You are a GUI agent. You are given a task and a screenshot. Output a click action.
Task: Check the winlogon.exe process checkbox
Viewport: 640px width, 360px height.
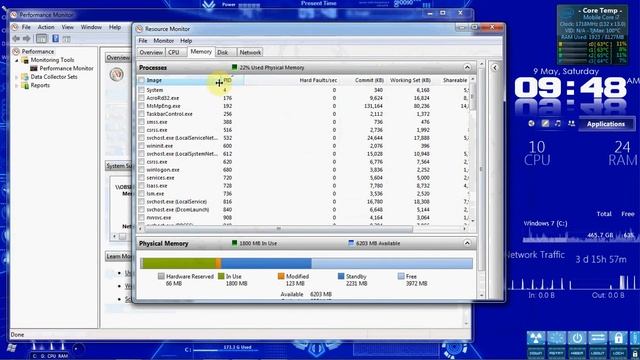142,170
